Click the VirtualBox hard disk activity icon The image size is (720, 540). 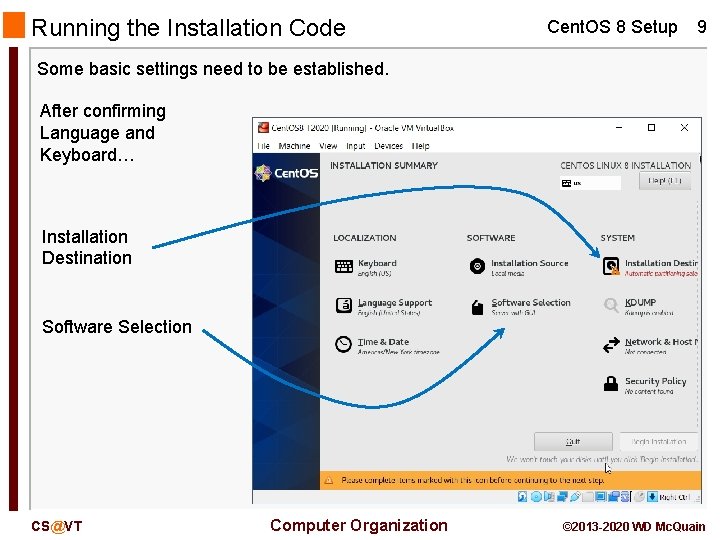[x=523, y=496]
